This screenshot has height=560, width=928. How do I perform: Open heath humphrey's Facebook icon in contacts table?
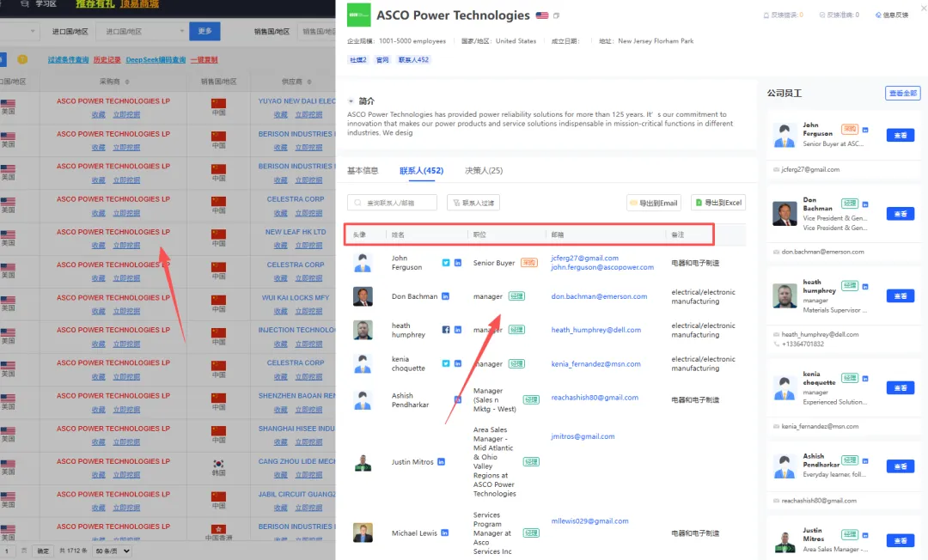(x=446, y=330)
